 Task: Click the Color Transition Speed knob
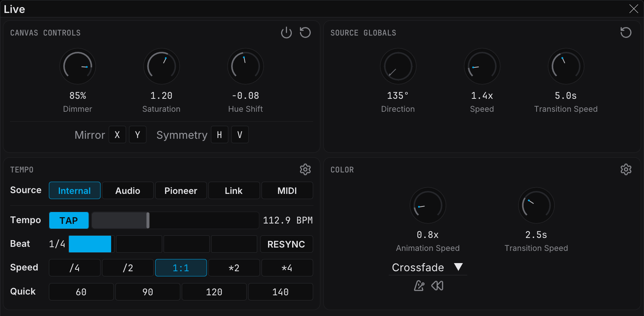[x=536, y=205]
